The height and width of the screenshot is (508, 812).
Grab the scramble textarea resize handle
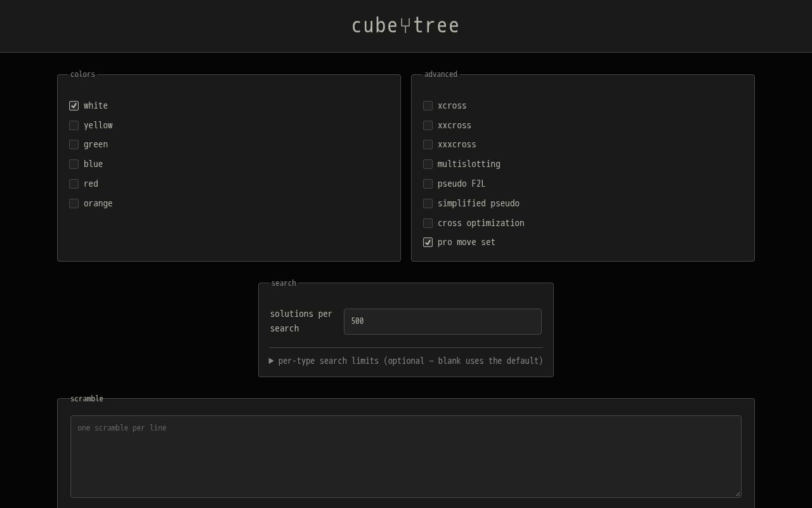tap(737, 493)
